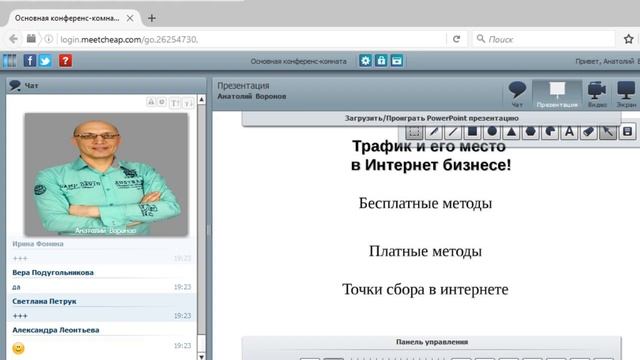Select the text tool marked A
Viewport: 640px width, 360px height.
click(569, 132)
